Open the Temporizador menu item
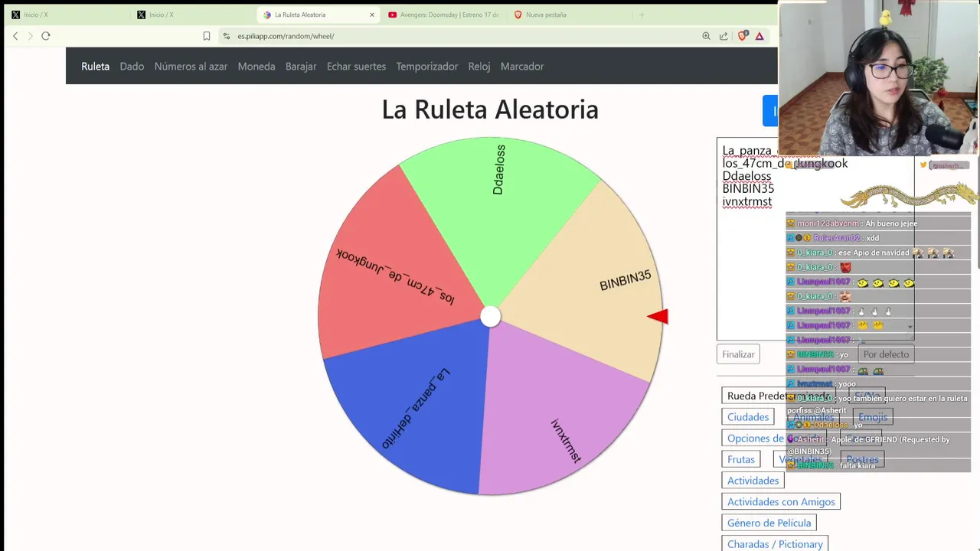 tap(427, 67)
